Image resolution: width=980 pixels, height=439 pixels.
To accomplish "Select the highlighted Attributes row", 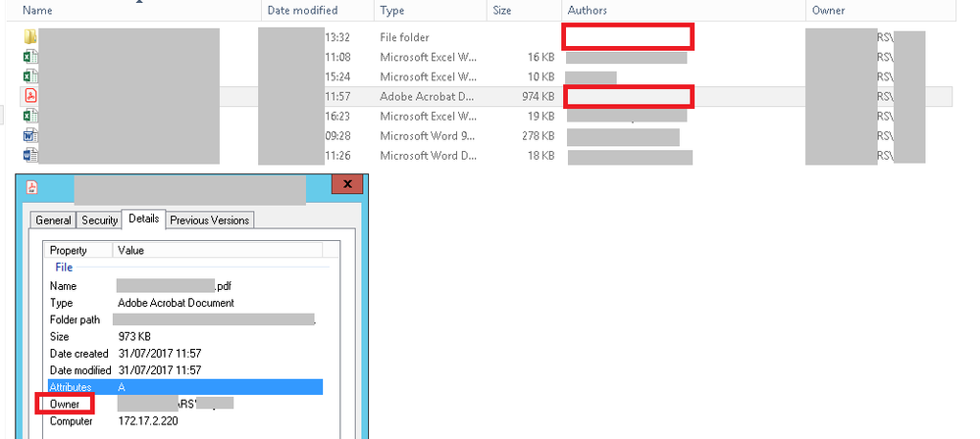I will coord(185,387).
